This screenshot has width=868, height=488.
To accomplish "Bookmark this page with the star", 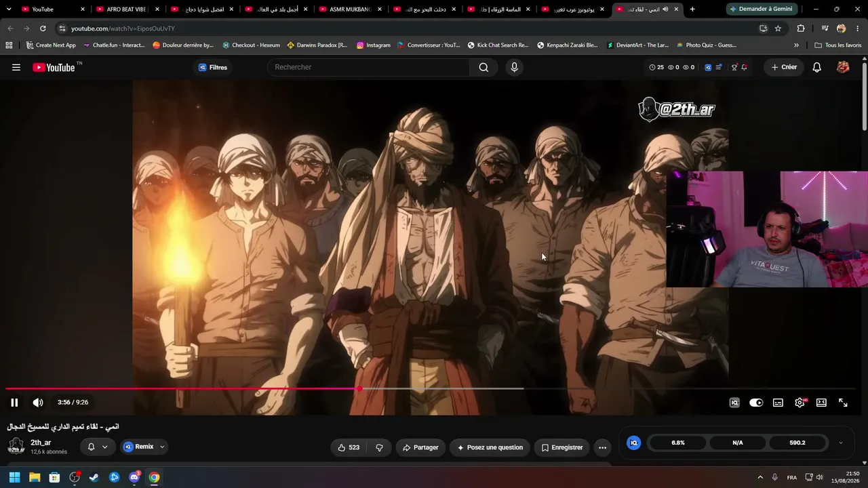I will pyautogui.click(x=778, y=28).
